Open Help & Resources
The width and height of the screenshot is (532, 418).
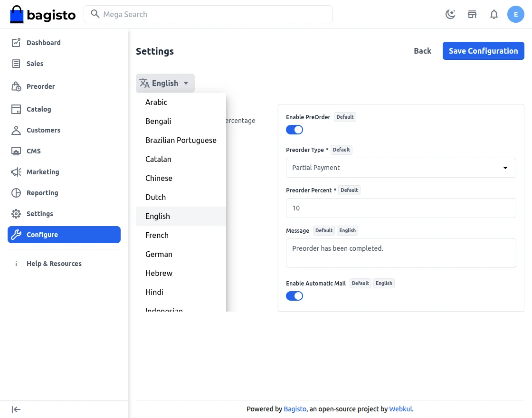(x=64, y=264)
